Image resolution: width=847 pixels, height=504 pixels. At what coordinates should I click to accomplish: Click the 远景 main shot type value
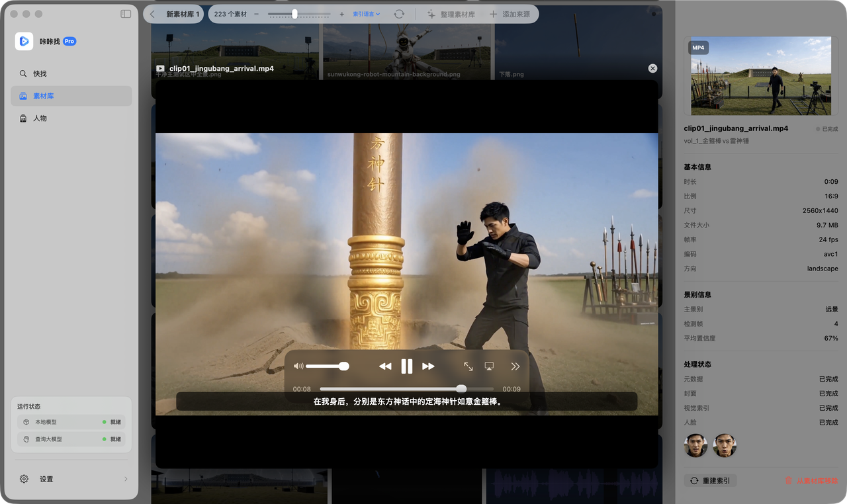(831, 309)
